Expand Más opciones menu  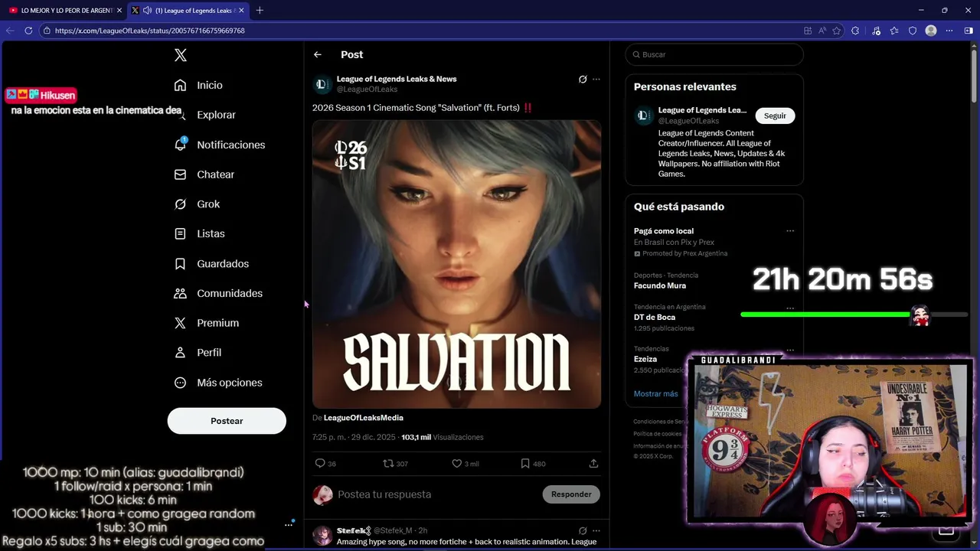pos(218,383)
